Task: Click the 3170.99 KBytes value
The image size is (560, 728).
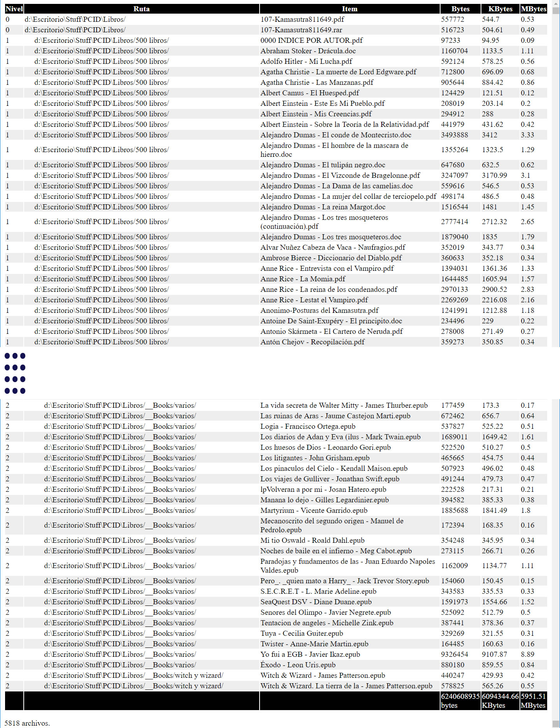Action: click(x=494, y=175)
